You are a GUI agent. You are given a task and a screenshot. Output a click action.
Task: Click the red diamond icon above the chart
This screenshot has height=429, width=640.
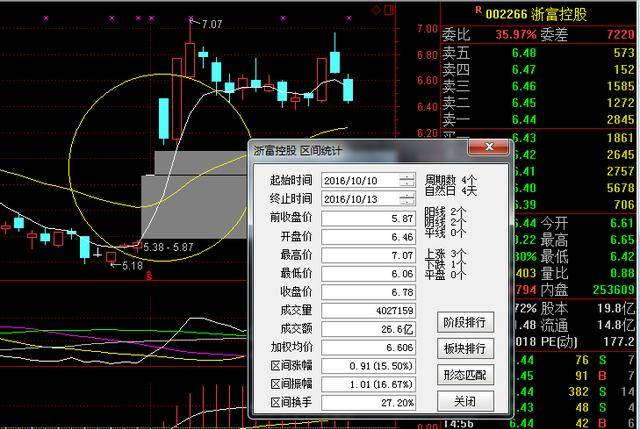(376, 9)
